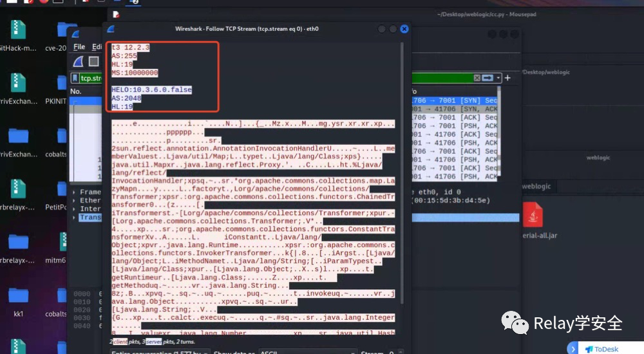
Task: Click the Desktop/weblogic path in file manager
Action: point(546,72)
